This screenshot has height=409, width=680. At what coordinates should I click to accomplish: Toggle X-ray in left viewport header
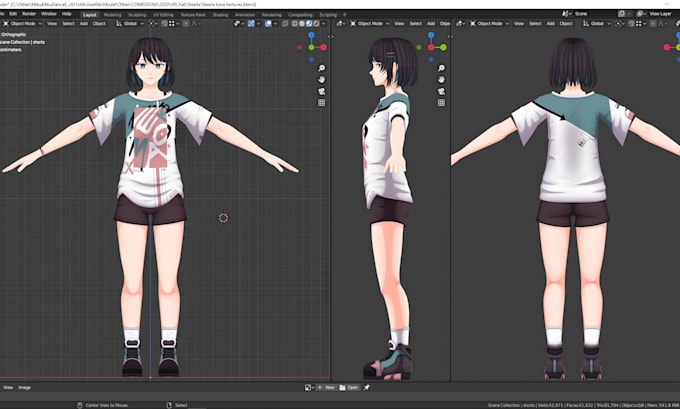tap(285, 23)
